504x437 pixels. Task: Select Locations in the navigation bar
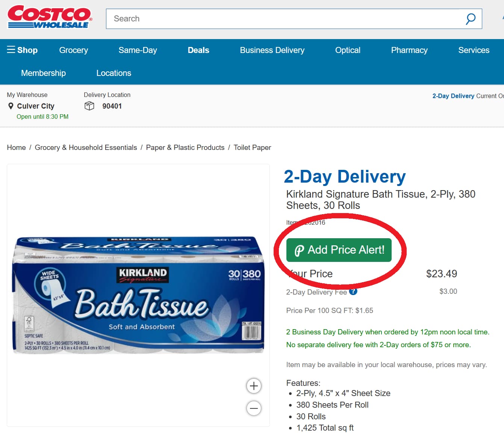coord(114,73)
